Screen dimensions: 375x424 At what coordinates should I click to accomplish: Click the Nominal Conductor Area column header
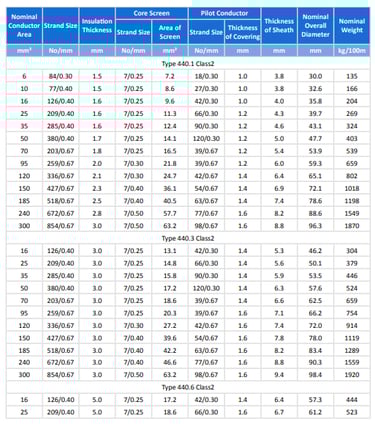pyautogui.click(x=24, y=26)
